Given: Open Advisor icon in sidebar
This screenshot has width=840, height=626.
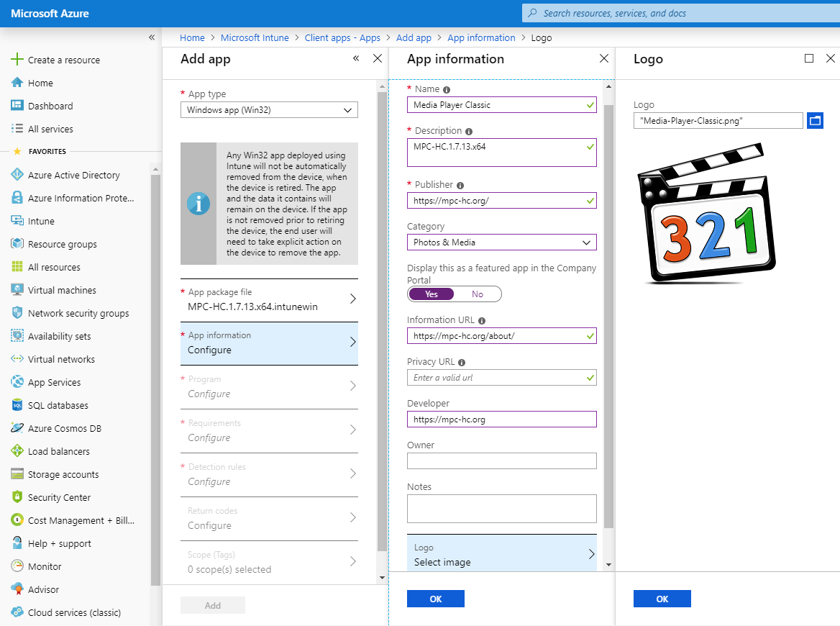Looking at the screenshot, I should [x=17, y=589].
